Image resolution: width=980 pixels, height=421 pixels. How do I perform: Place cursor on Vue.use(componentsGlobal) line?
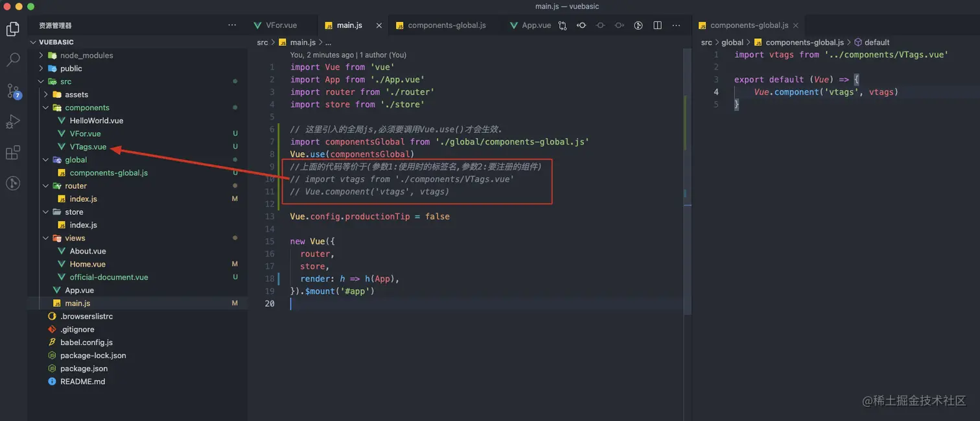[x=352, y=154]
